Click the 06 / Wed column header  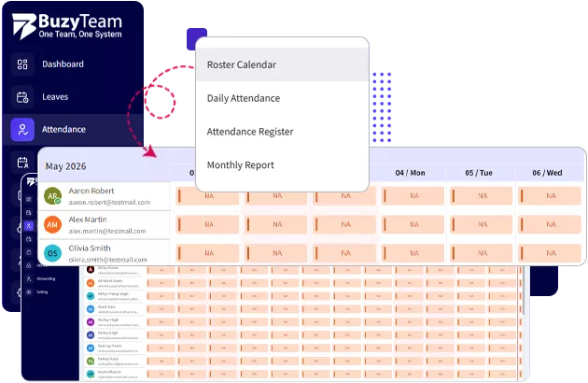pyautogui.click(x=547, y=173)
